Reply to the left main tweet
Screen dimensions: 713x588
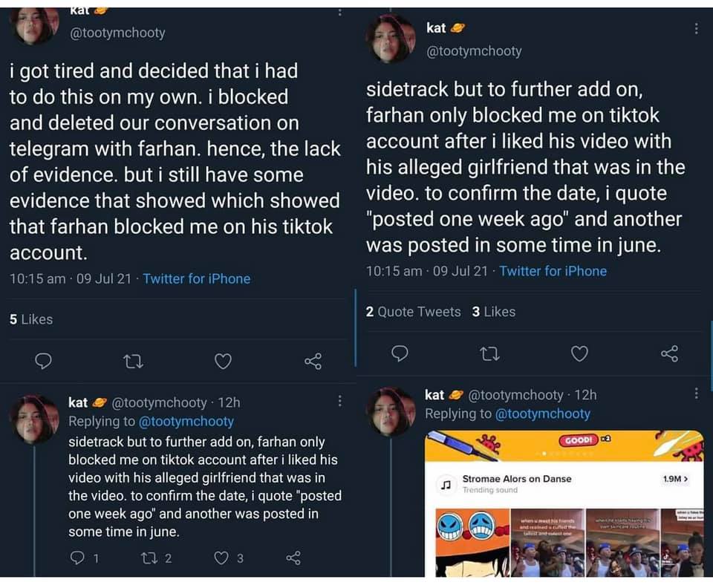[44, 361]
